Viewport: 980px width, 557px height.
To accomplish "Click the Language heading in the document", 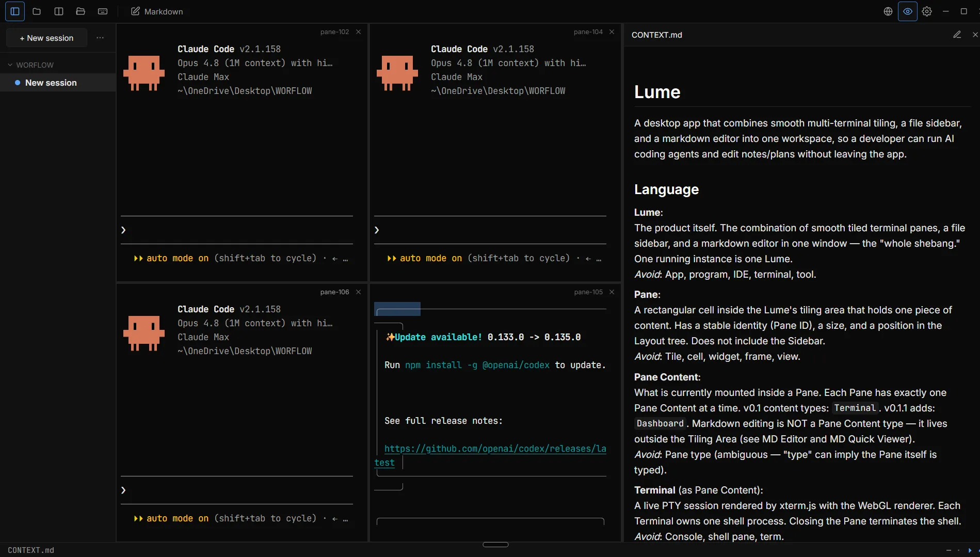I will pyautogui.click(x=666, y=189).
